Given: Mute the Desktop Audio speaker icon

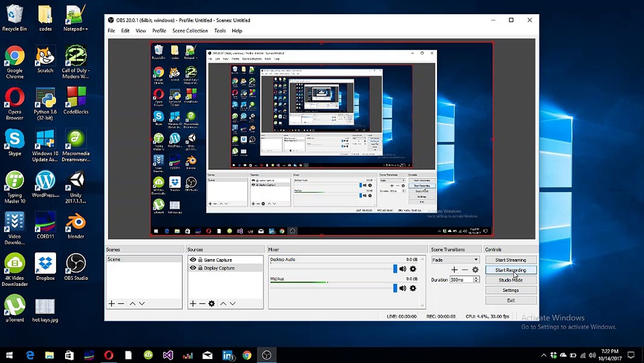Looking at the screenshot, I should pos(402,269).
